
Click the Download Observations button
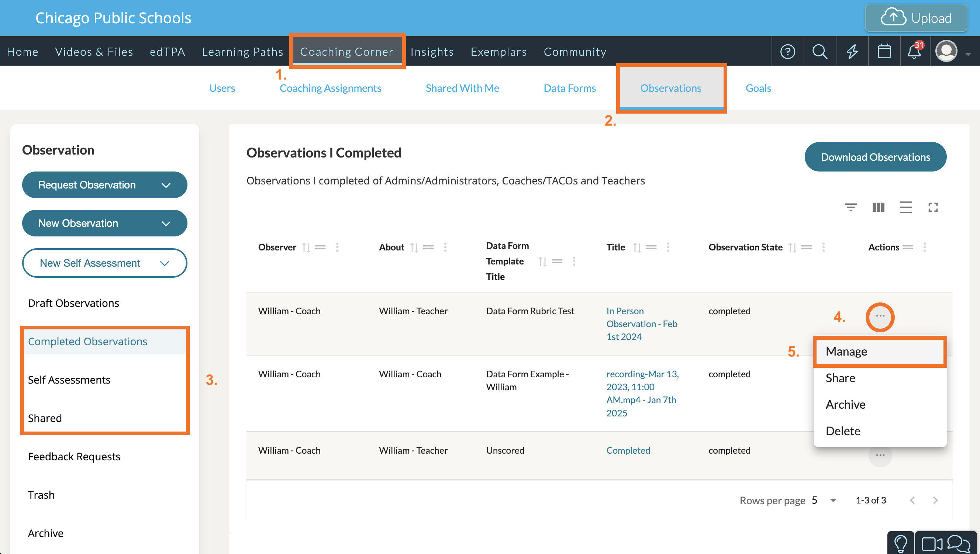875,157
